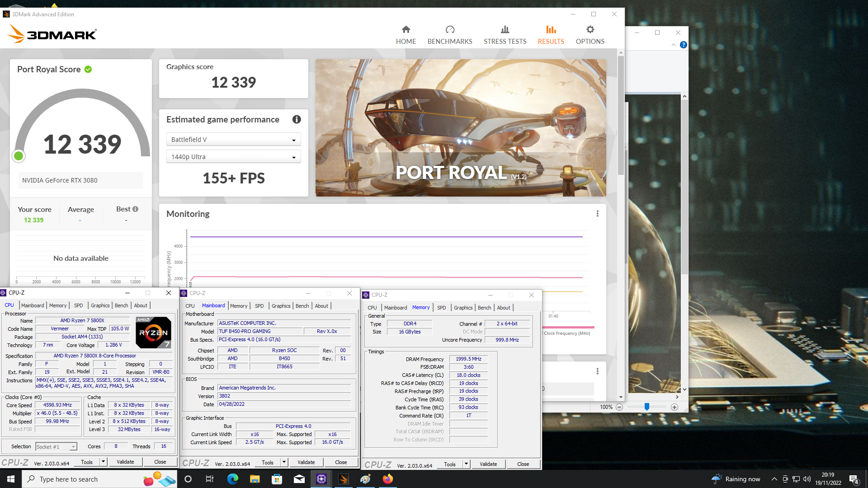This screenshot has height=488, width=868.
Task: Open File Explorer from the taskbar
Action: 255,479
